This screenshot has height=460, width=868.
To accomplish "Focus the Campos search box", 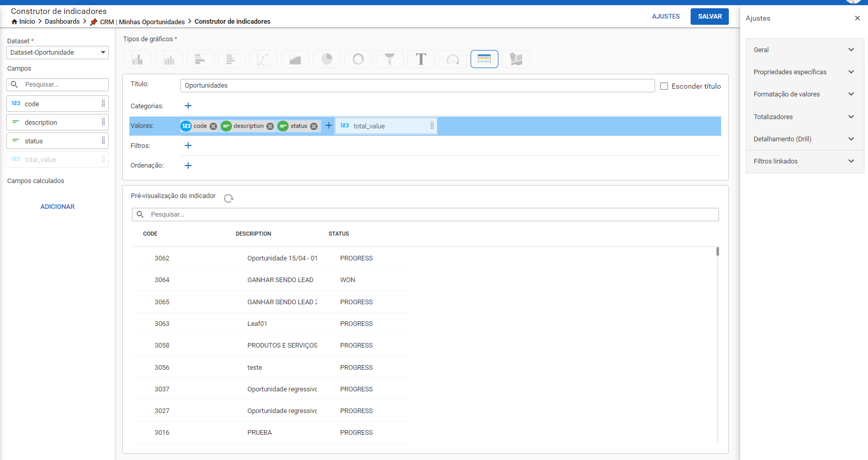I will (57, 85).
